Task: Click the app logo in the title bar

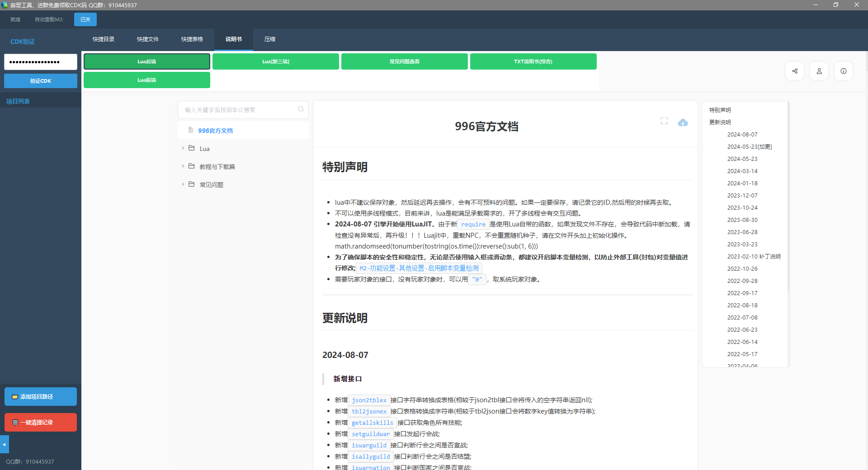Action: coord(5,5)
